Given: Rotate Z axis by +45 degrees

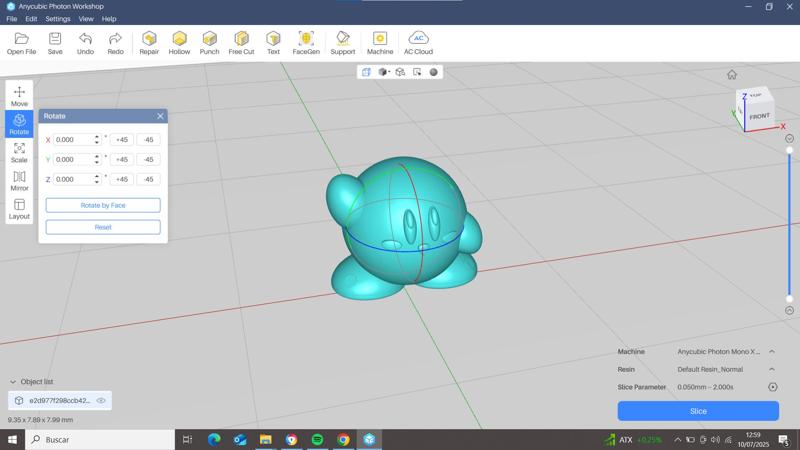Looking at the screenshot, I should [x=121, y=179].
